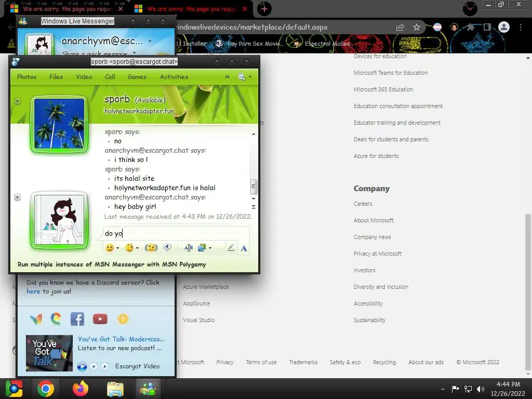Open 'Microsoft Teams for Education' link
The height and width of the screenshot is (399, 532).
click(391, 73)
